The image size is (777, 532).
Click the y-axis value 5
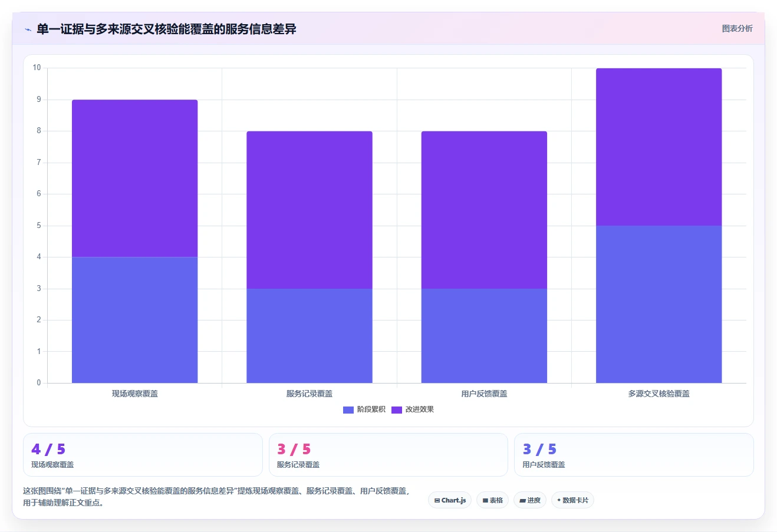39,226
